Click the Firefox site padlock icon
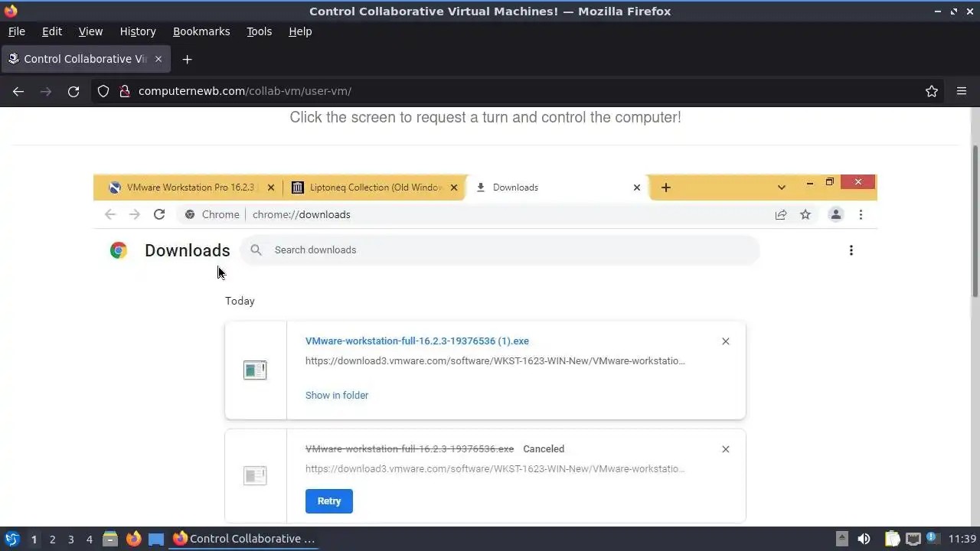980x551 pixels. click(124, 91)
